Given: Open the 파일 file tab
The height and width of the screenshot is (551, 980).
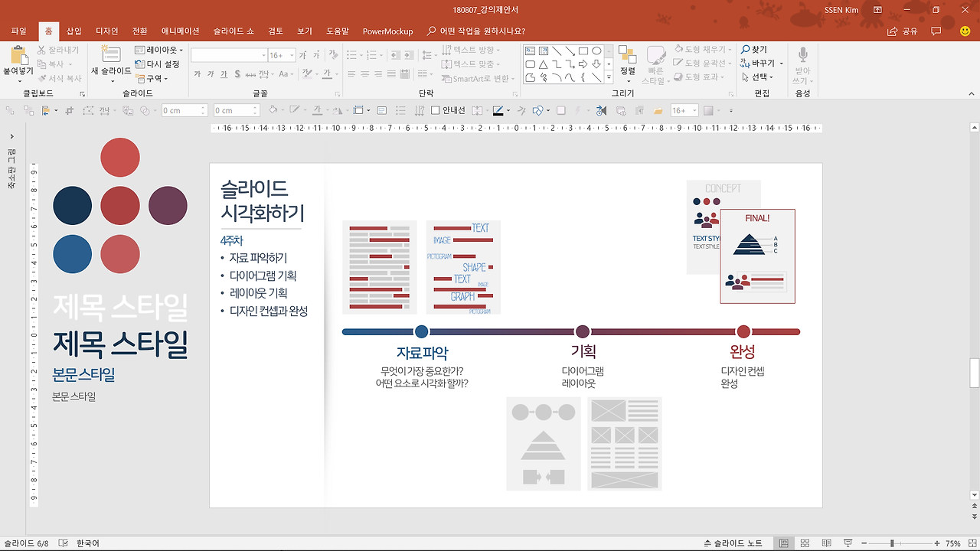Looking at the screenshot, I should [x=19, y=31].
